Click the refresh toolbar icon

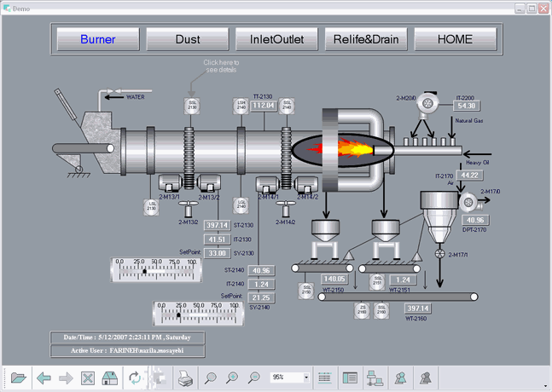coord(135,378)
